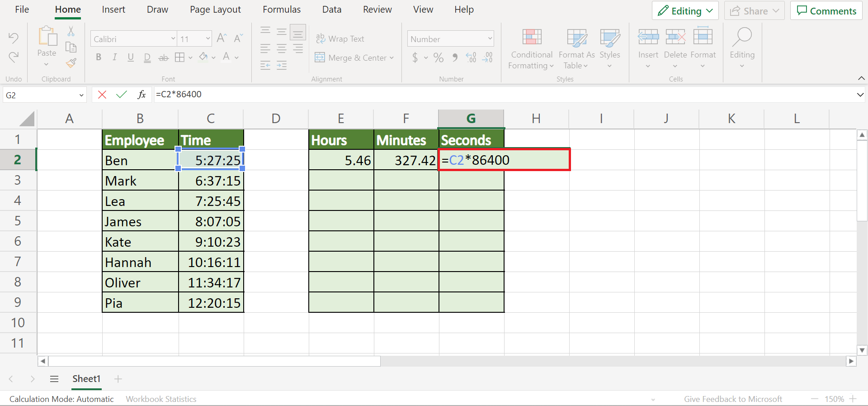Select the Sheet1 tab
The image size is (868, 406).
86,379
